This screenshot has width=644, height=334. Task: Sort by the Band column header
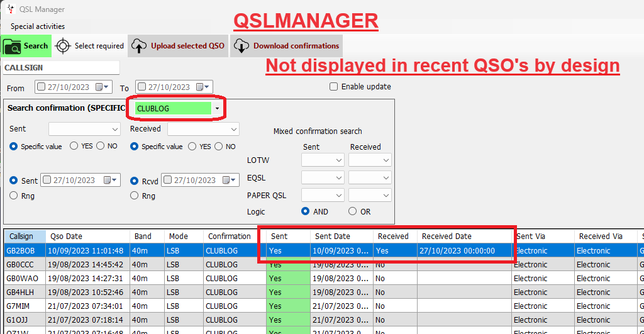[147, 237]
